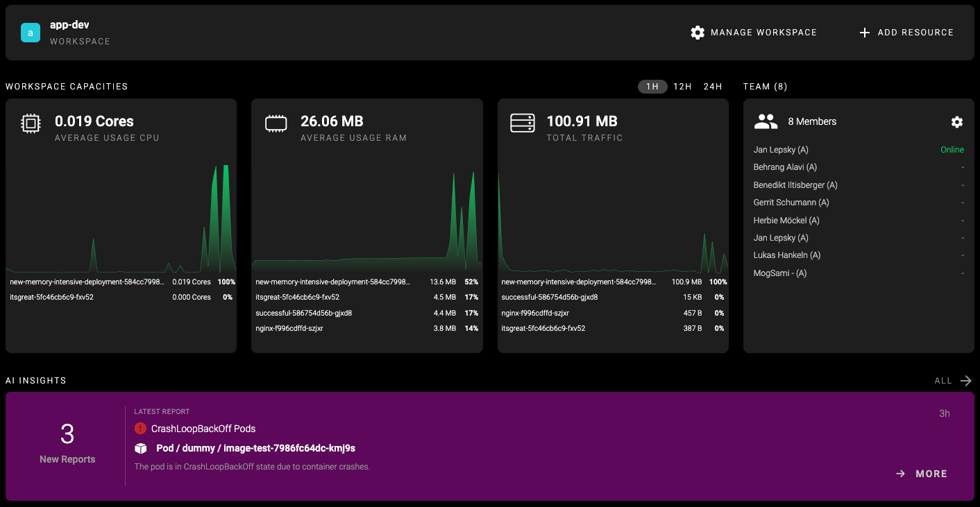The width and height of the screenshot is (980, 507).
Task: Click the 100.91 MB traffic value
Action: click(582, 121)
